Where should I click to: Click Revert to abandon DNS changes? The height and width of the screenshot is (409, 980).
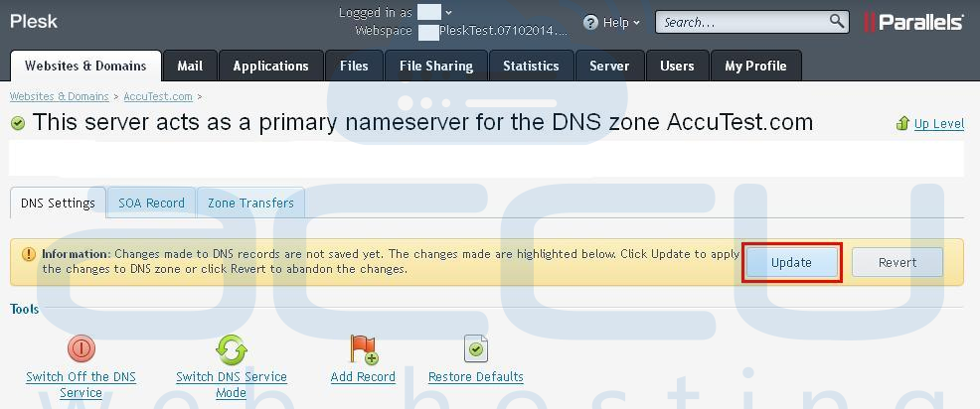point(898,262)
